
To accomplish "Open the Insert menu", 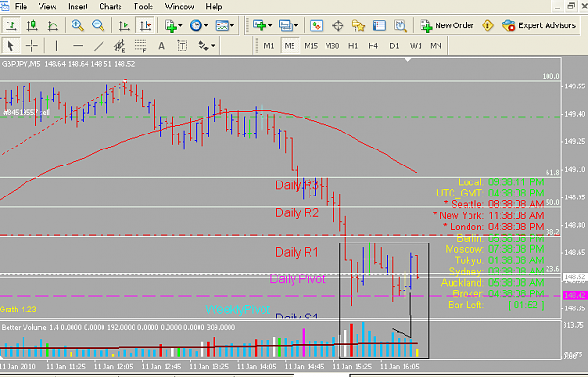I will (x=78, y=7).
